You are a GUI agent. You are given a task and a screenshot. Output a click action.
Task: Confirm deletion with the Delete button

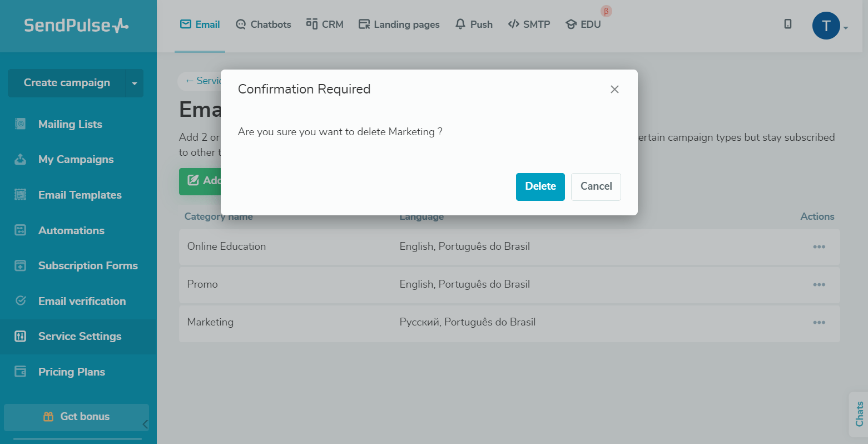(x=540, y=186)
